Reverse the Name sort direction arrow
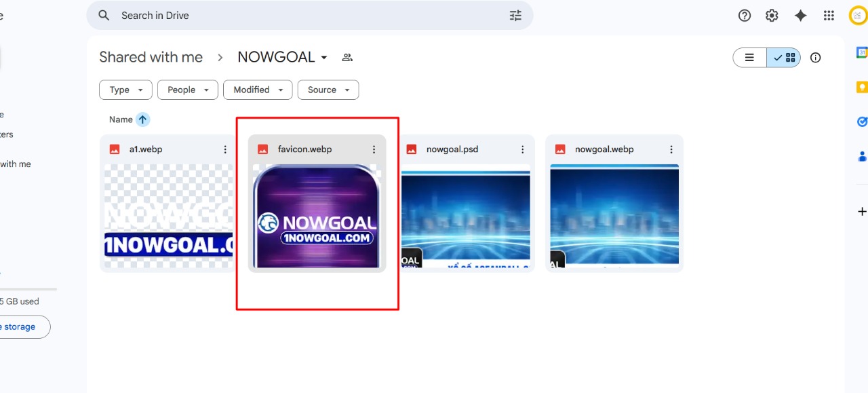868x393 pixels. [x=142, y=119]
